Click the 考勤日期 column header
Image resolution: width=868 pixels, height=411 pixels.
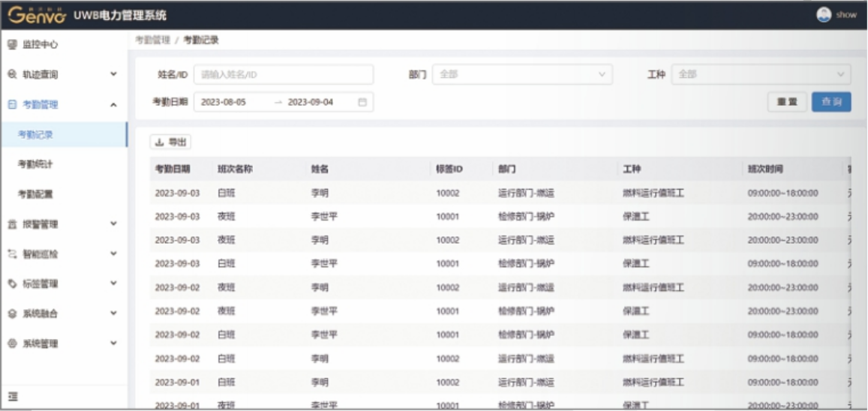(x=173, y=169)
